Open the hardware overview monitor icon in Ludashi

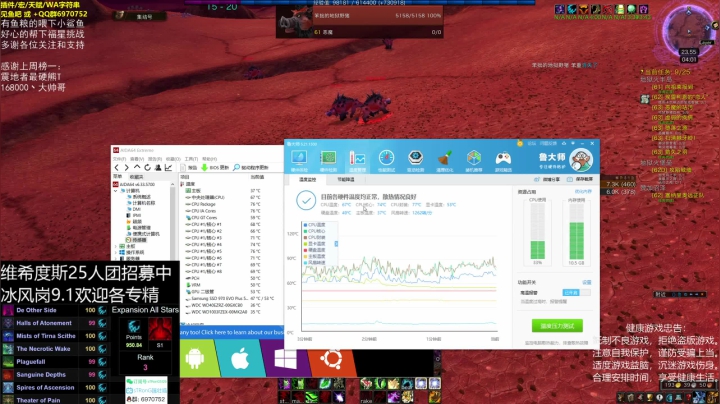point(299,158)
